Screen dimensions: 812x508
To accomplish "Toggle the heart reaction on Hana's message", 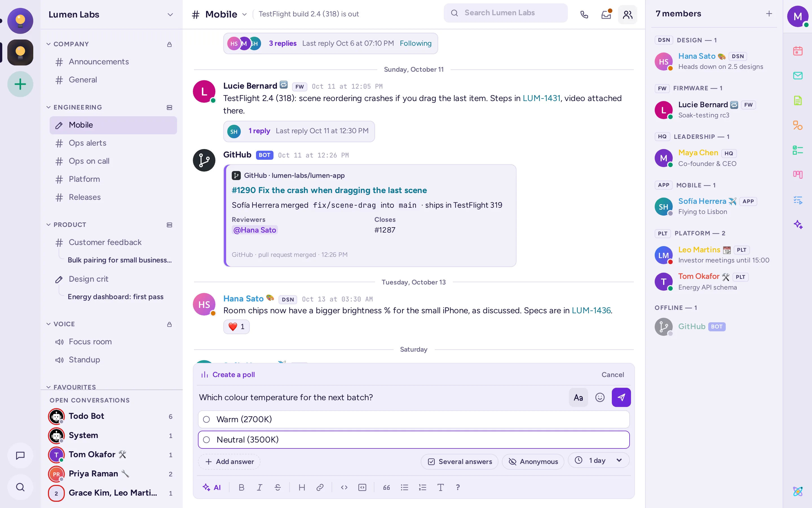I will point(236,327).
